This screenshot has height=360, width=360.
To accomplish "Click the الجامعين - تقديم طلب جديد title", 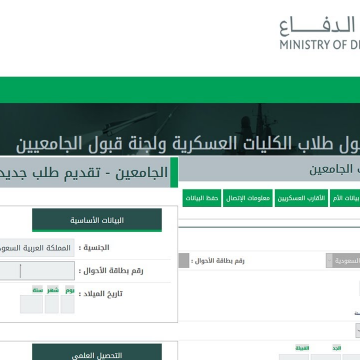I will click(84, 173).
